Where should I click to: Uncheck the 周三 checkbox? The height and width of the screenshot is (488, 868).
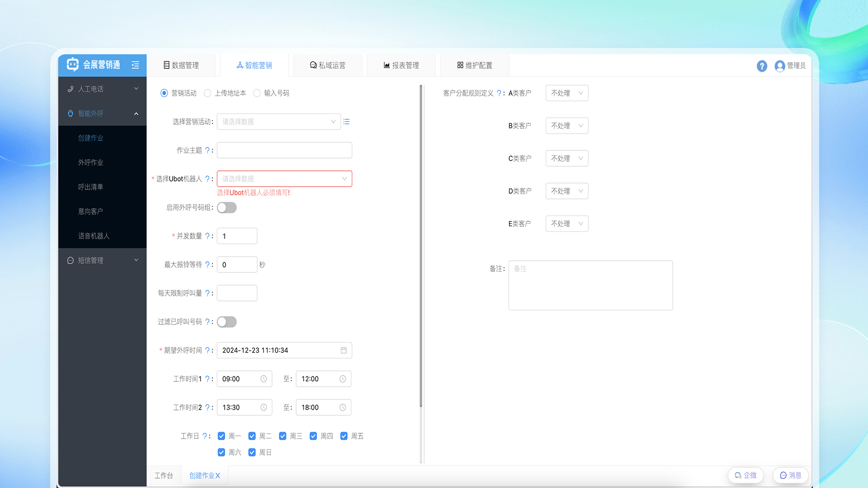click(283, 436)
